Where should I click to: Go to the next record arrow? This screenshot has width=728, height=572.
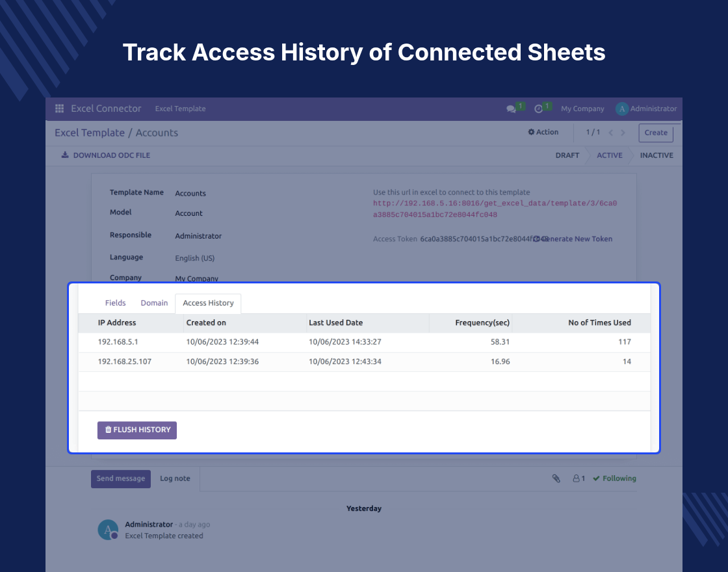tap(623, 133)
